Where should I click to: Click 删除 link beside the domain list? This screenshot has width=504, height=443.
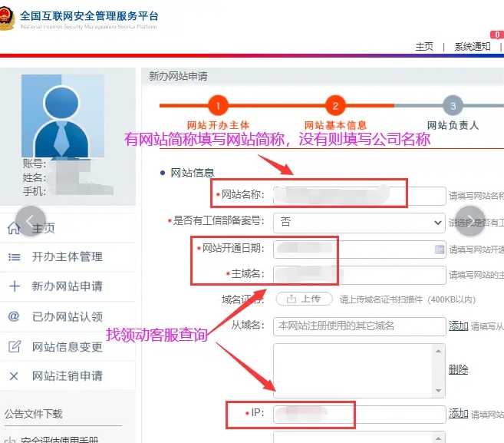click(459, 369)
